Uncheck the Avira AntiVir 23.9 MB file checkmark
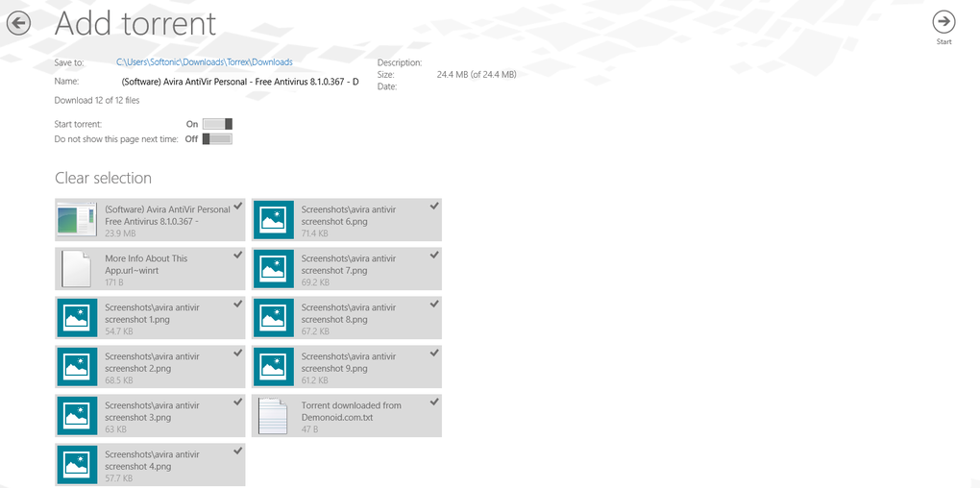Image resolution: width=980 pixels, height=488 pixels. click(237, 207)
